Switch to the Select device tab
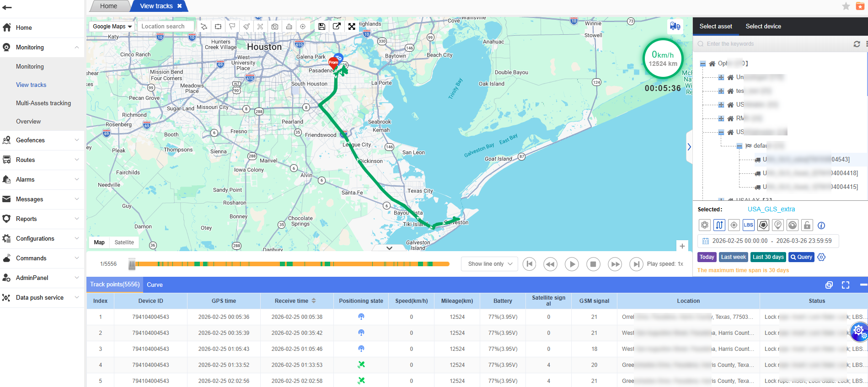Image resolution: width=868 pixels, height=387 pixels. point(763,27)
